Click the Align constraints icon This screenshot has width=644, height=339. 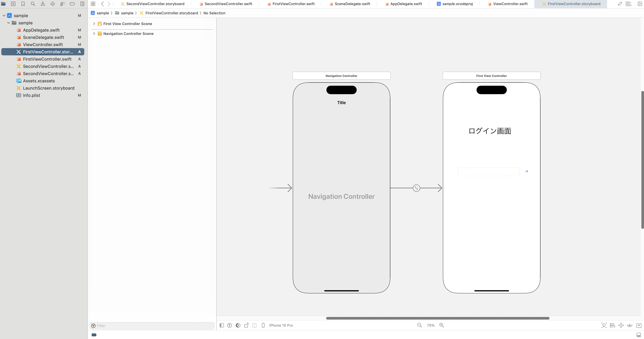click(x=612, y=325)
